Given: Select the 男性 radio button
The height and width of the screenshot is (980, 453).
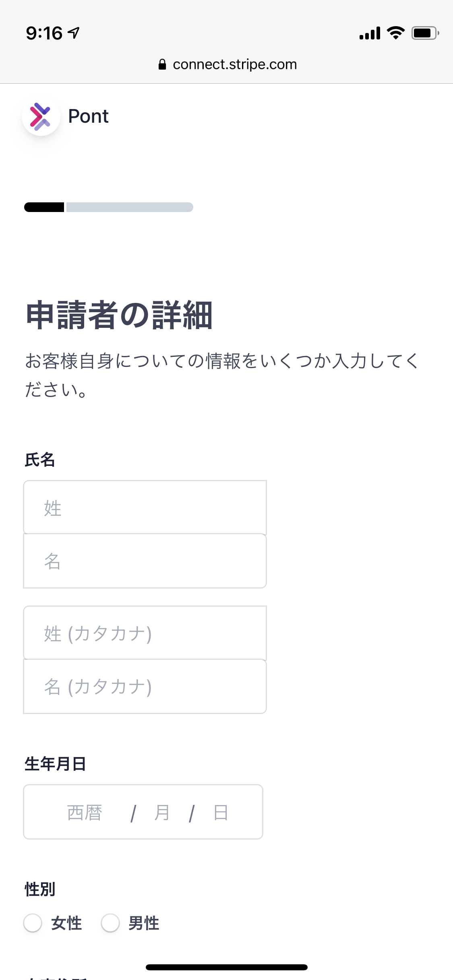Looking at the screenshot, I should coord(110,922).
